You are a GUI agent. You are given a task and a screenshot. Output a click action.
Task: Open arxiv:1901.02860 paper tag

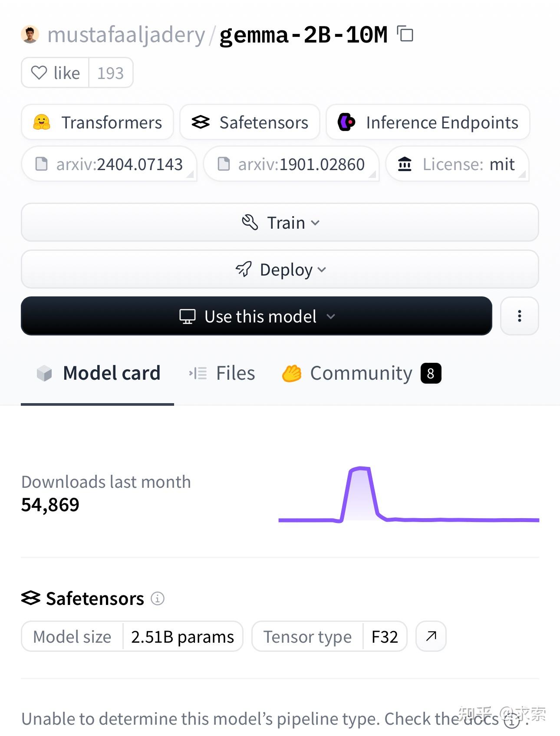coord(291,164)
